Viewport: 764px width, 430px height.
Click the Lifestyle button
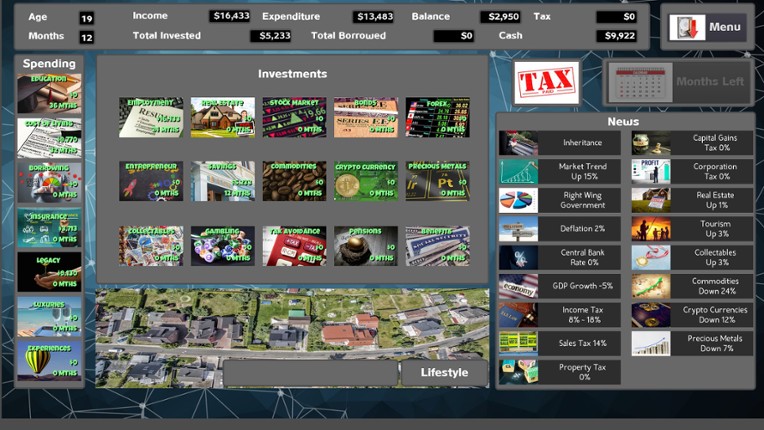point(444,373)
